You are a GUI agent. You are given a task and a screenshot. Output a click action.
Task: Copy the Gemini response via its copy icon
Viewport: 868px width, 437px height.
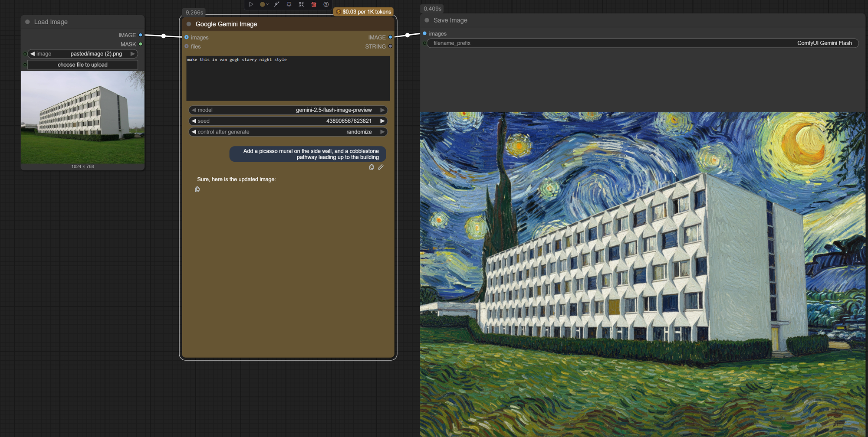pos(197,189)
